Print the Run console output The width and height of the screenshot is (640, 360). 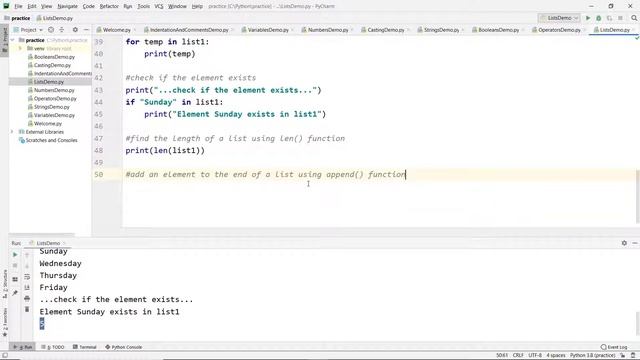click(27, 299)
